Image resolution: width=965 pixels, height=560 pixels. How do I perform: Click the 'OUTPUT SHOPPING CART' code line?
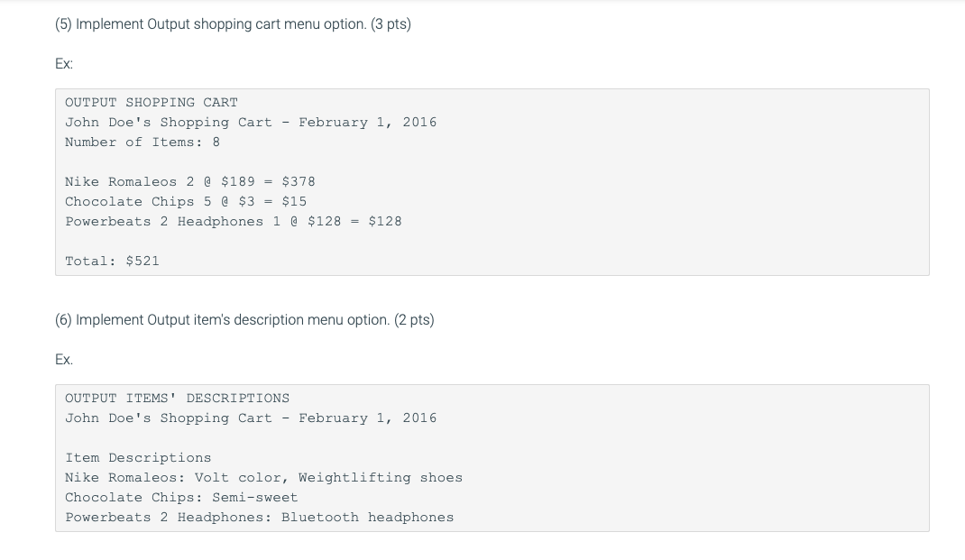(152, 103)
